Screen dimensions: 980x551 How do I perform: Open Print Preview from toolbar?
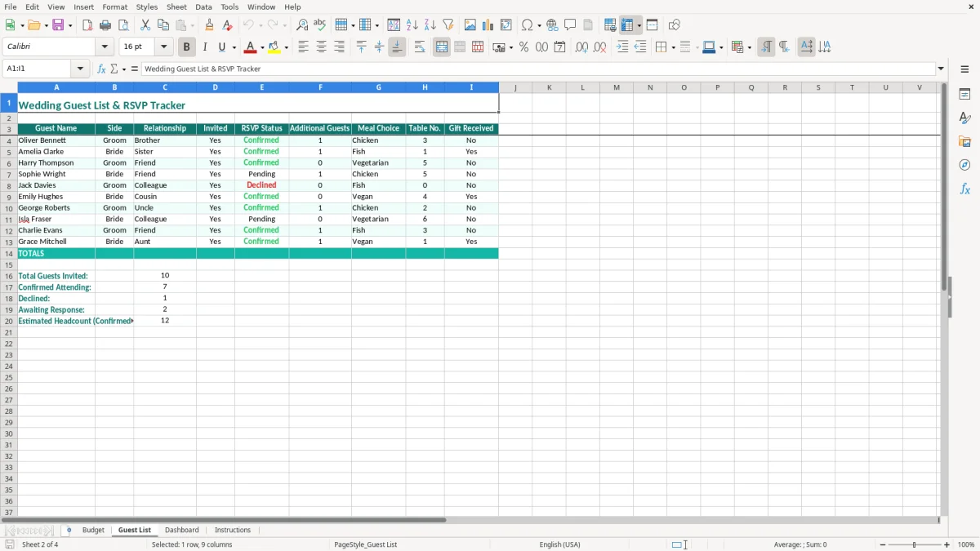click(123, 25)
